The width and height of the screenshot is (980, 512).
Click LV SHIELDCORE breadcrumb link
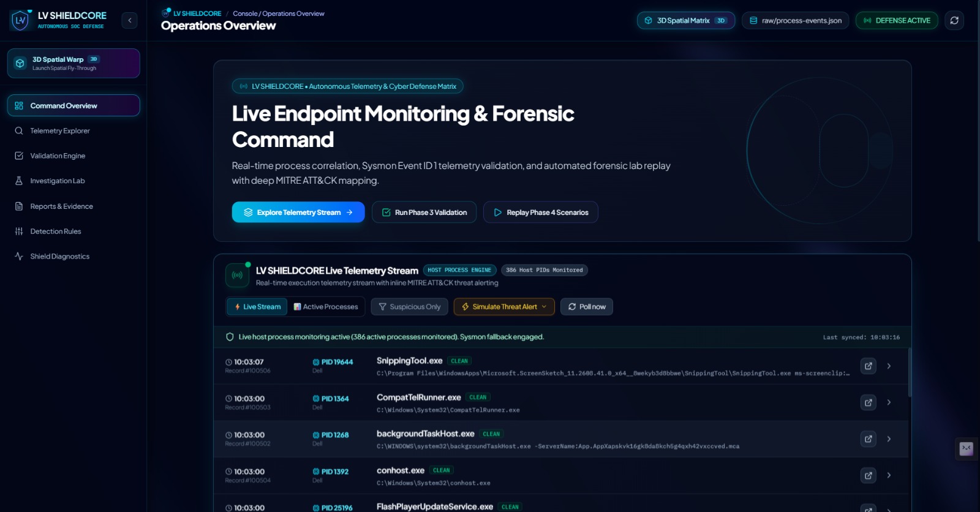click(197, 13)
